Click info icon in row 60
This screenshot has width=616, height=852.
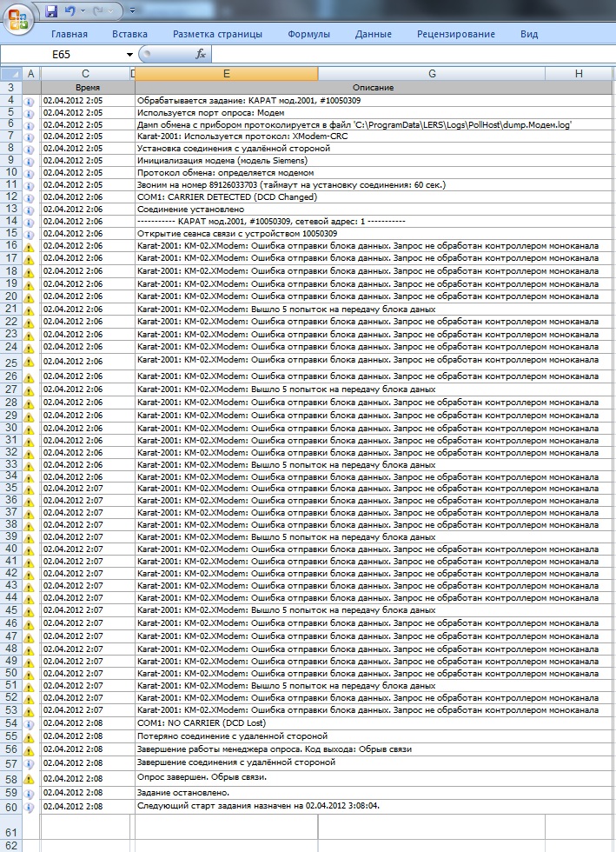tap(30, 808)
